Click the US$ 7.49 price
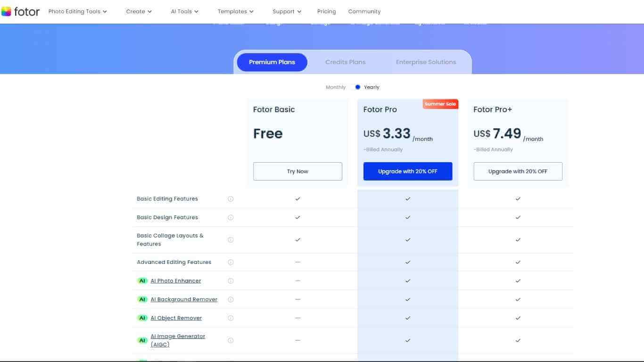This screenshot has width=644, height=362. pyautogui.click(x=497, y=134)
